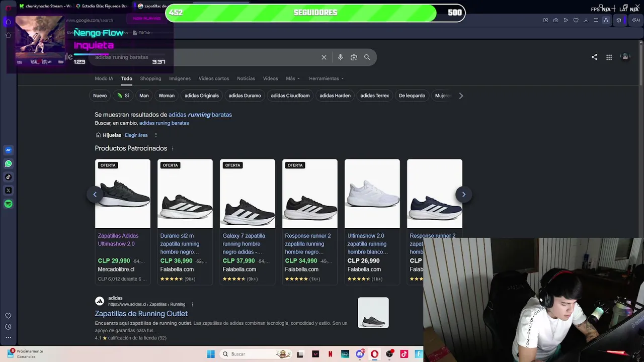This screenshot has width=644, height=362.
Task: Open the sidebar heart favorites icon
Action: pyautogui.click(x=8, y=316)
